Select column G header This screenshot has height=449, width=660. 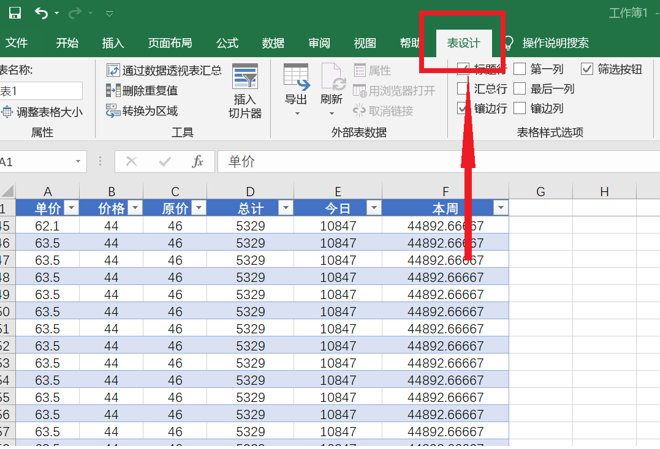click(540, 192)
